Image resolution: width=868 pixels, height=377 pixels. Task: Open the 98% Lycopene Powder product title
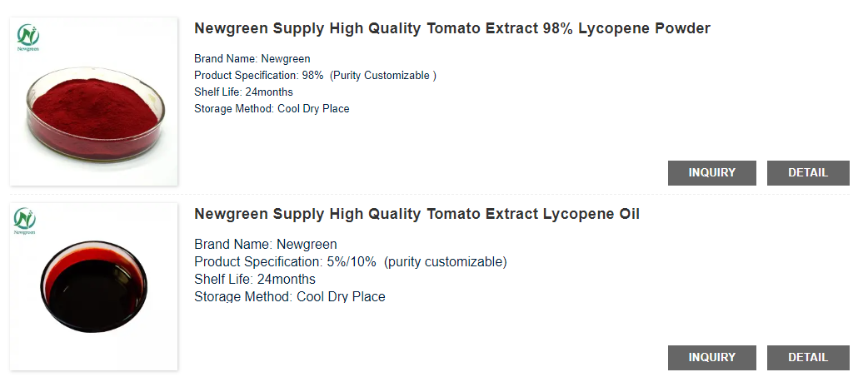click(x=451, y=29)
